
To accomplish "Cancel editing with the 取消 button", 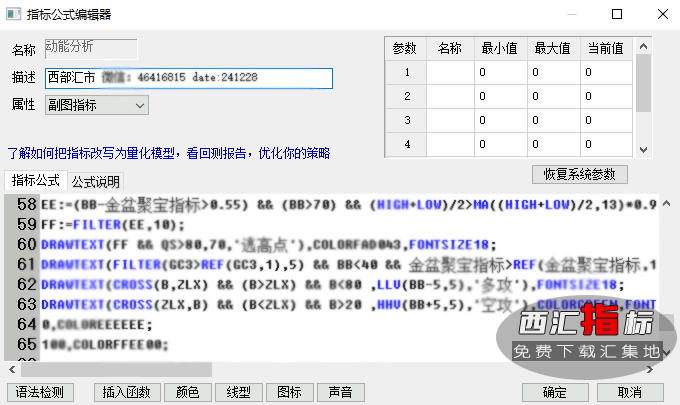I will click(x=629, y=392).
